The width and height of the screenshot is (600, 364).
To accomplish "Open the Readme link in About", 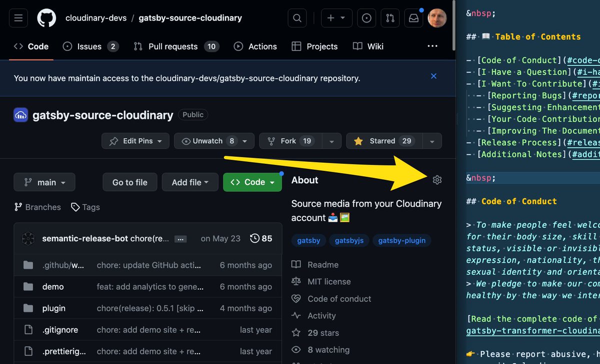I will pyautogui.click(x=315, y=265).
